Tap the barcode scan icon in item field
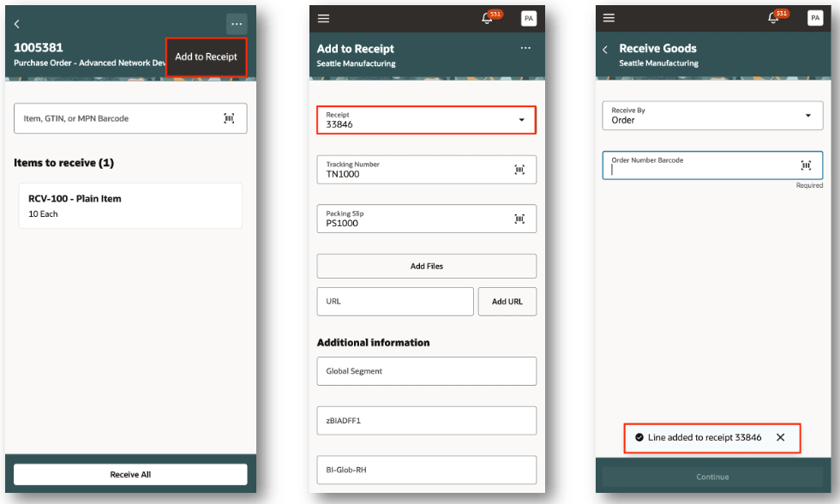This screenshot has width=840, height=504. [229, 118]
